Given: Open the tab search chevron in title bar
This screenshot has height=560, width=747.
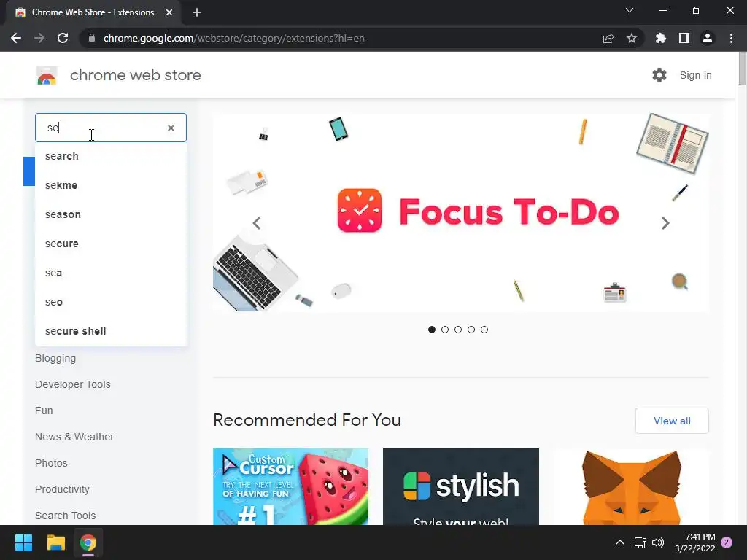Looking at the screenshot, I should pos(630,10).
